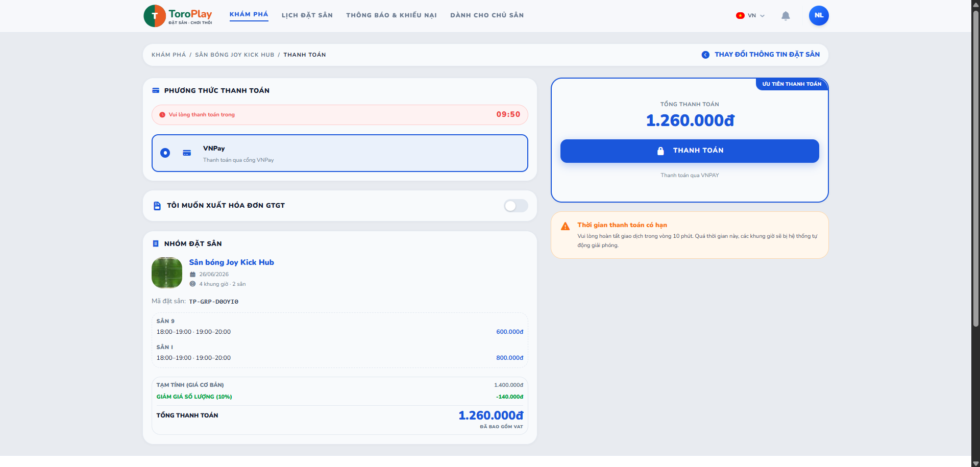The image size is (980, 467).
Task: Click the Joy Kick Hub field thumbnail
Action: point(167,273)
